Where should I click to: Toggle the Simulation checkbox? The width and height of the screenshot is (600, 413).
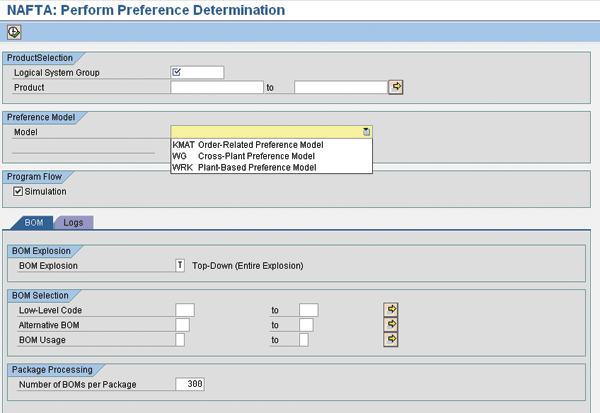pyautogui.click(x=18, y=191)
